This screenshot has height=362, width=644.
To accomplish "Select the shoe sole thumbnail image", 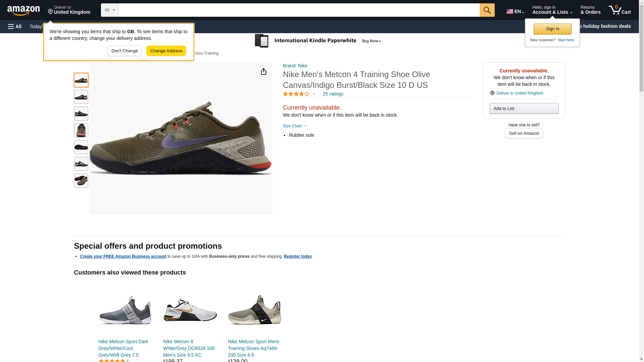I will [81, 147].
